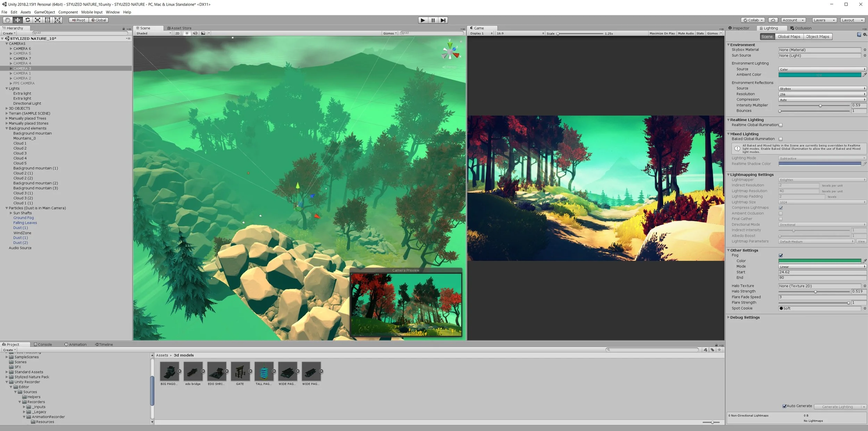Image resolution: width=868 pixels, height=431 pixels.
Task: Select the Scale tool
Action: tap(37, 20)
